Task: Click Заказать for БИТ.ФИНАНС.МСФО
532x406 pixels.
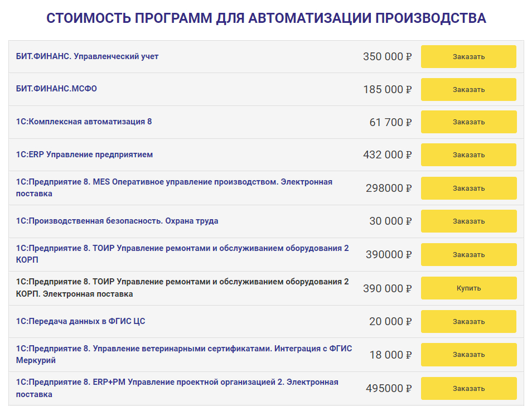Action: pyautogui.click(x=468, y=90)
